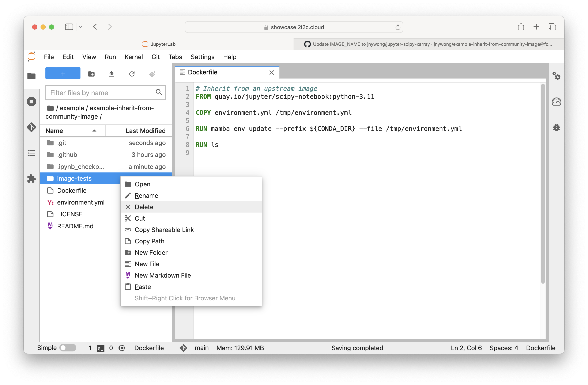Open the running terminals and kernels panel
This screenshot has width=588, height=385.
pyautogui.click(x=32, y=101)
